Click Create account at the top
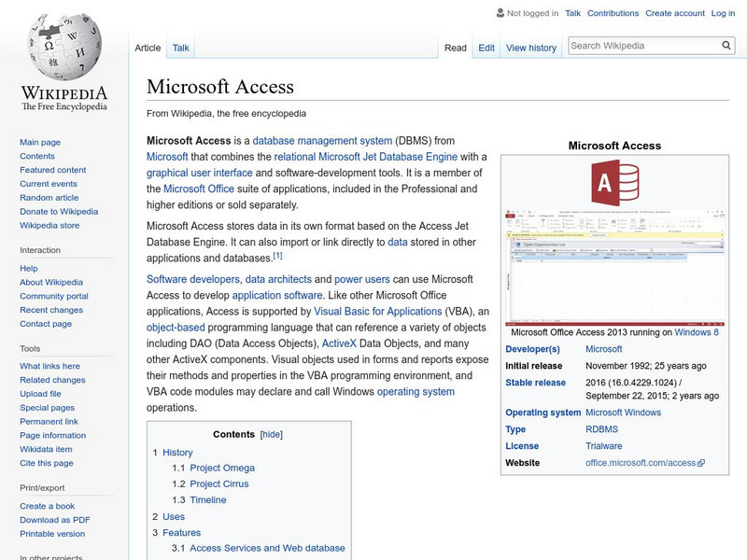747x560 pixels. point(674,13)
